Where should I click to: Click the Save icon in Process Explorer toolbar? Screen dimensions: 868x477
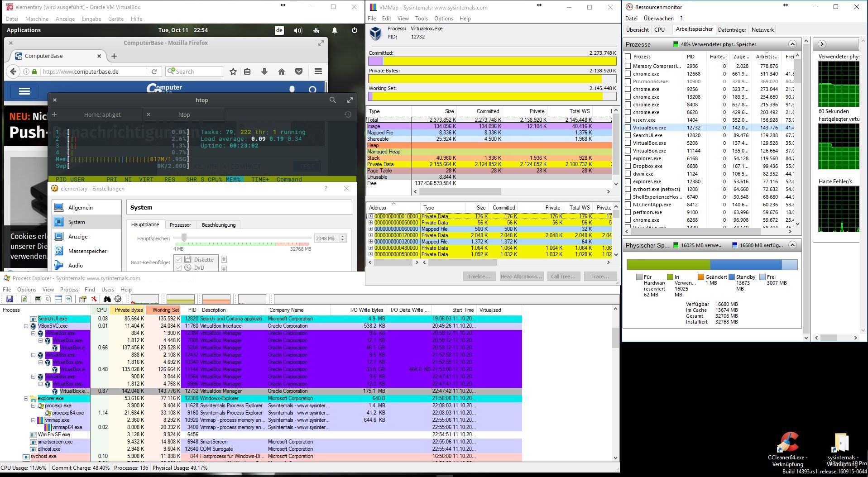click(x=10, y=299)
